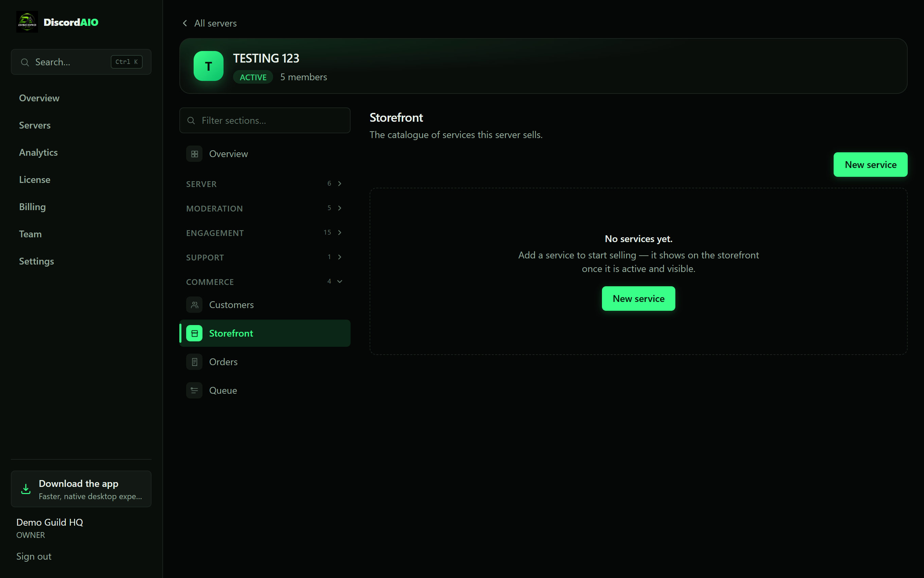
Task: Click Demo Guild HQ account name
Action: coord(50,522)
